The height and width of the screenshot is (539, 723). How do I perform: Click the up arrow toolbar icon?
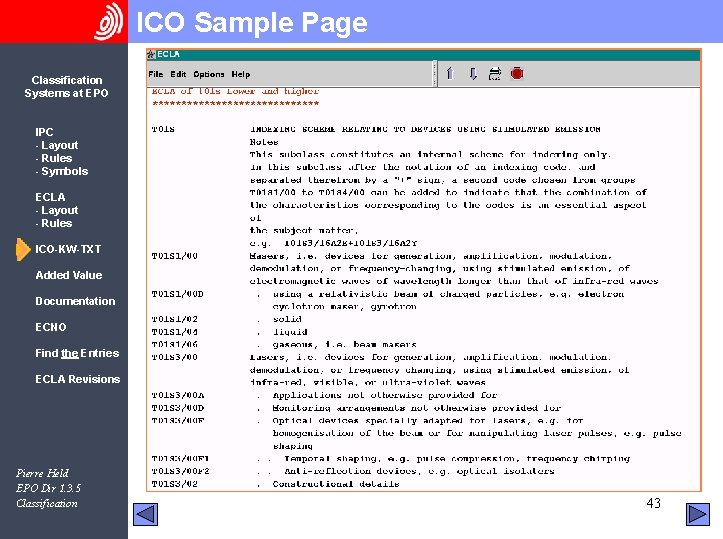click(450, 74)
